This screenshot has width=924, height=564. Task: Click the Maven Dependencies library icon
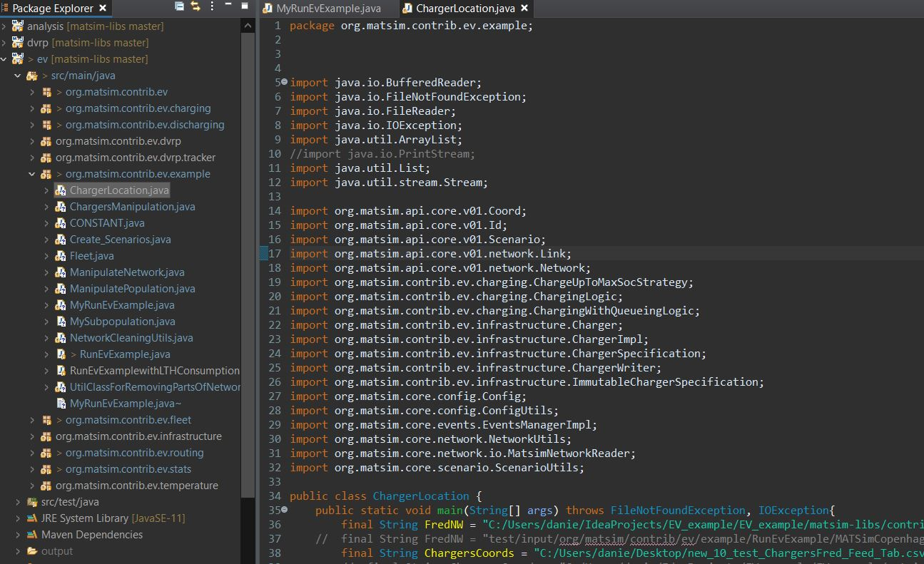click(x=31, y=535)
